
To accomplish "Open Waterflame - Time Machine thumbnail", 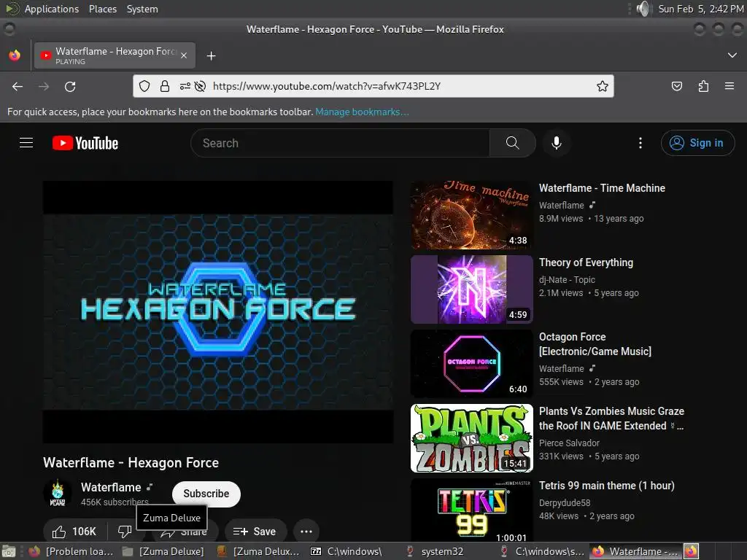I will (x=472, y=215).
